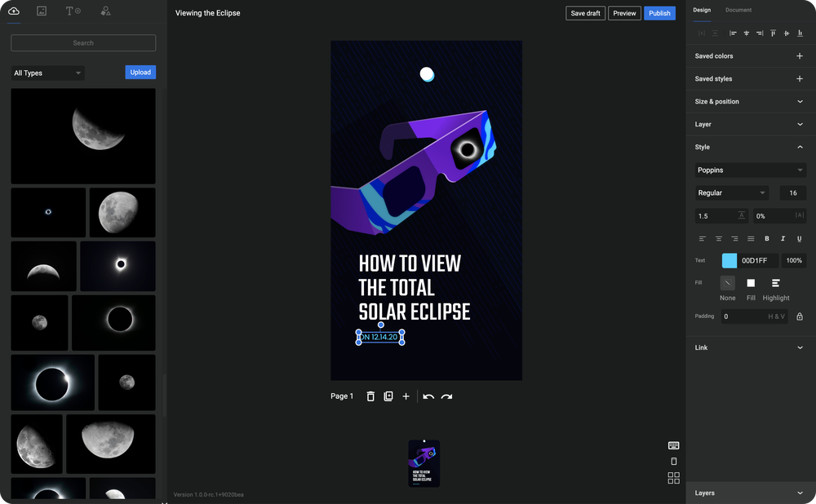Image resolution: width=816 pixels, height=504 pixels.
Task: Open the Design tab
Action: click(701, 10)
